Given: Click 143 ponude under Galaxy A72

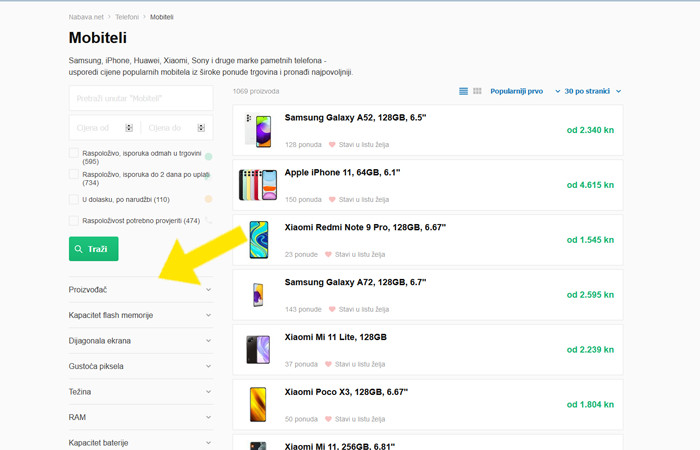Looking at the screenshot, I should 303,309.
